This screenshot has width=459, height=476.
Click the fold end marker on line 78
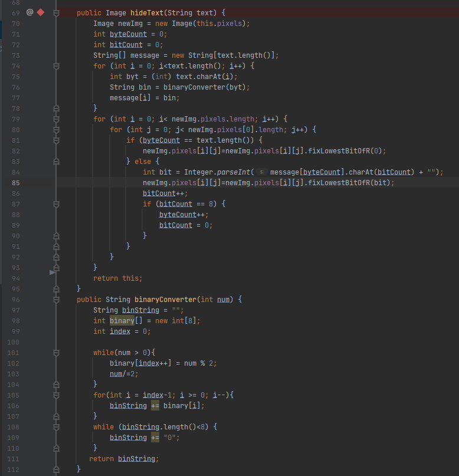56,109
